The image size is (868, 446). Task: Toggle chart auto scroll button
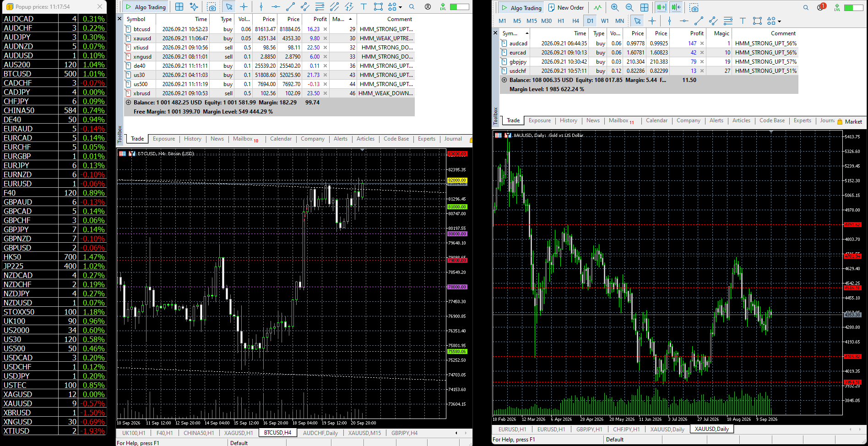(x=661, y=8)
